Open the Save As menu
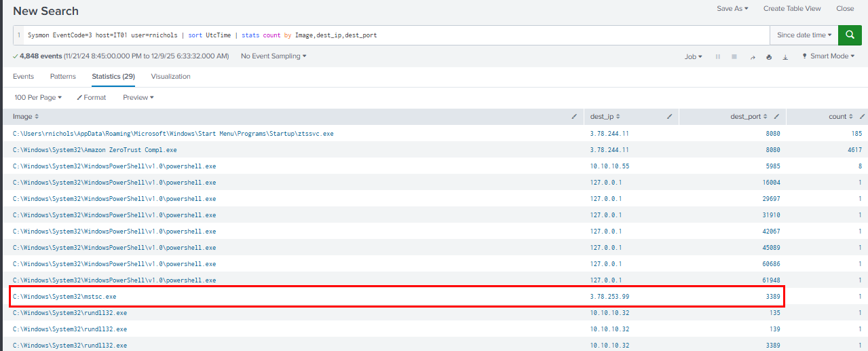 pos(732,9)
